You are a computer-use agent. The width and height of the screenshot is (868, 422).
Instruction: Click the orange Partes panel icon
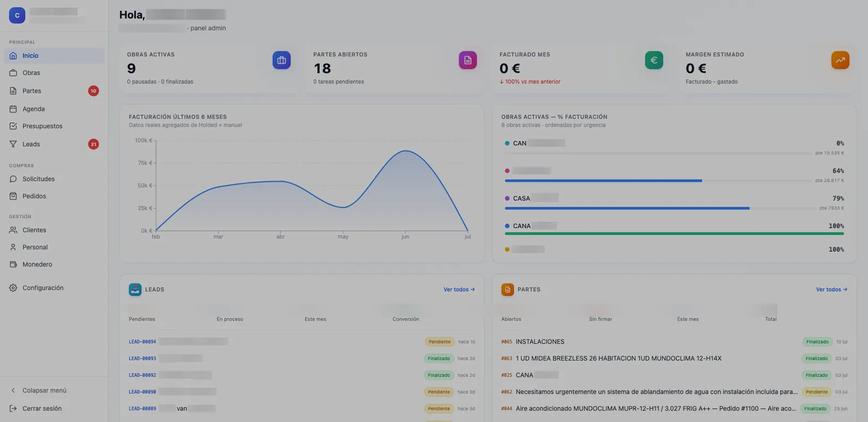(508, 290)
